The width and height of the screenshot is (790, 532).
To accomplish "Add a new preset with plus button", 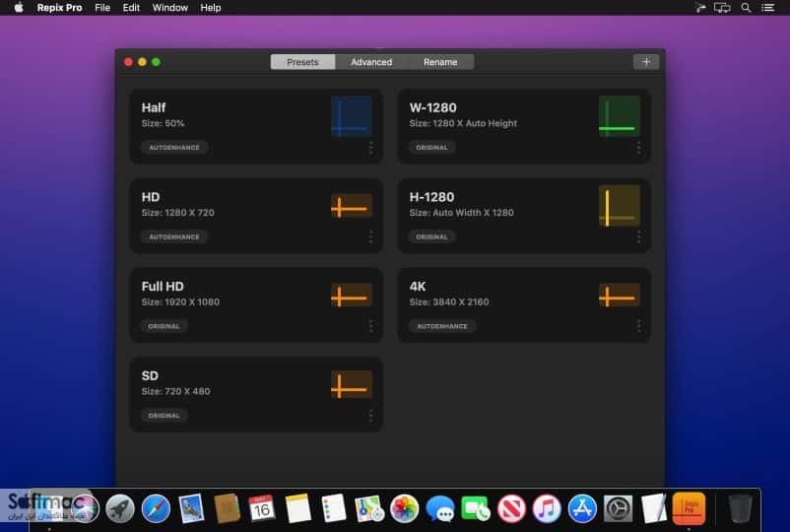I will [x=646, y=62].
